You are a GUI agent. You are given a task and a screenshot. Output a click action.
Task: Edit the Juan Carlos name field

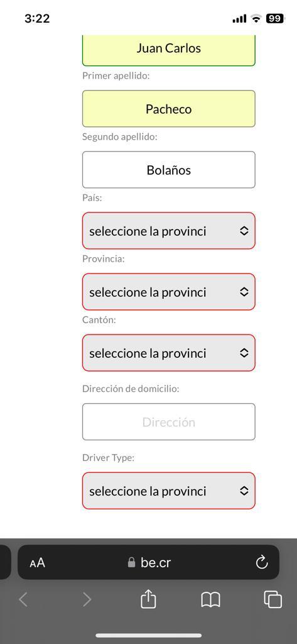169,50
